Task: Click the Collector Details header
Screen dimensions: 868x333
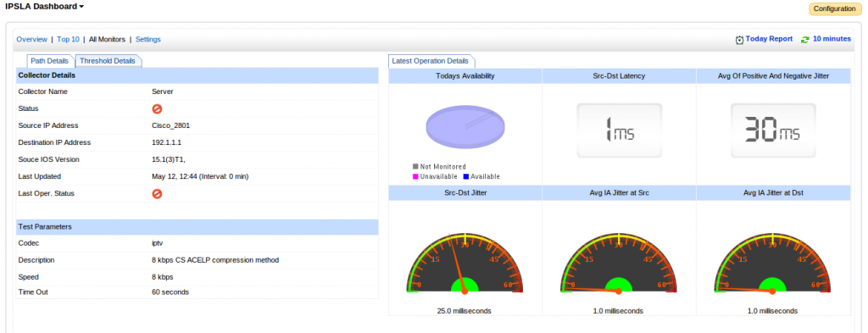Action: 197,75
